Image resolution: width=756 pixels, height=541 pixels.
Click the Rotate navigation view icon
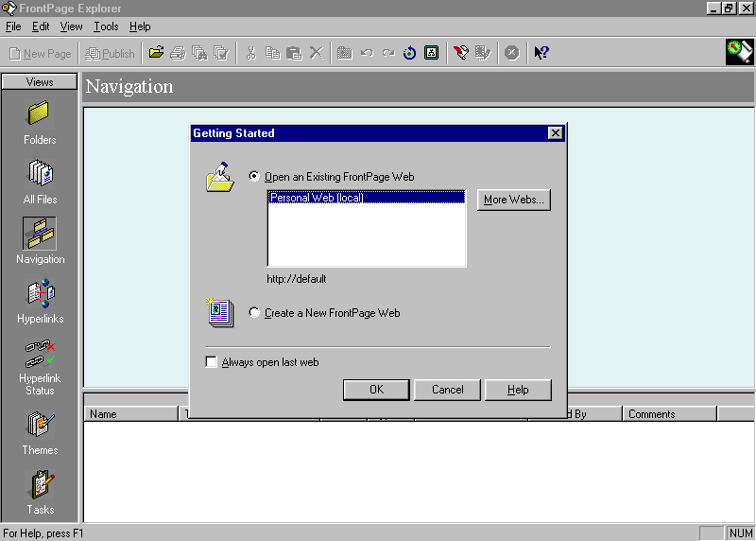[410, 53]
